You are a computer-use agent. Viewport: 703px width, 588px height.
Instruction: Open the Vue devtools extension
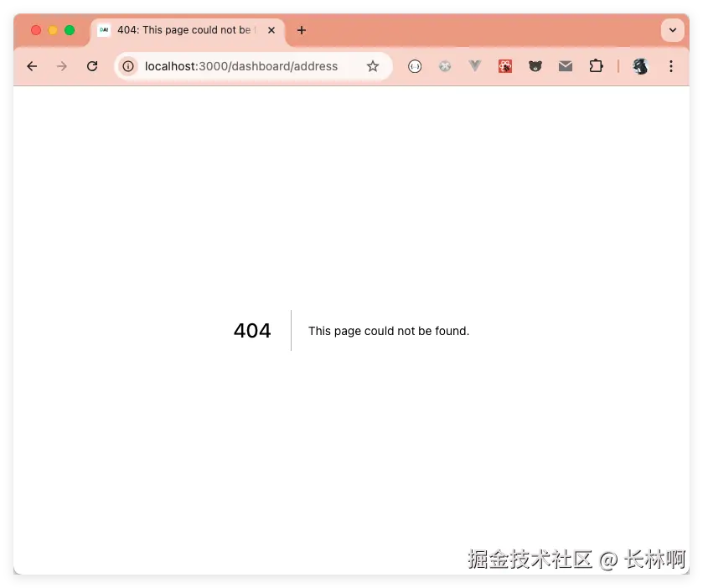(475, 66)
